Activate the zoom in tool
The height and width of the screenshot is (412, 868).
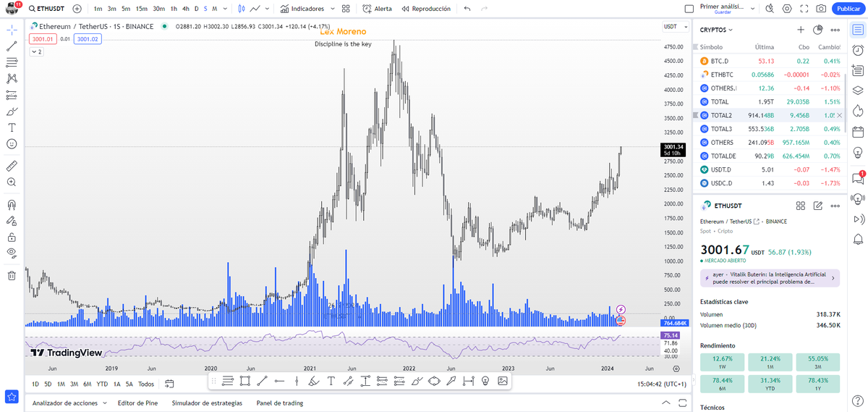pyautogui.click(x=12, y=182)
